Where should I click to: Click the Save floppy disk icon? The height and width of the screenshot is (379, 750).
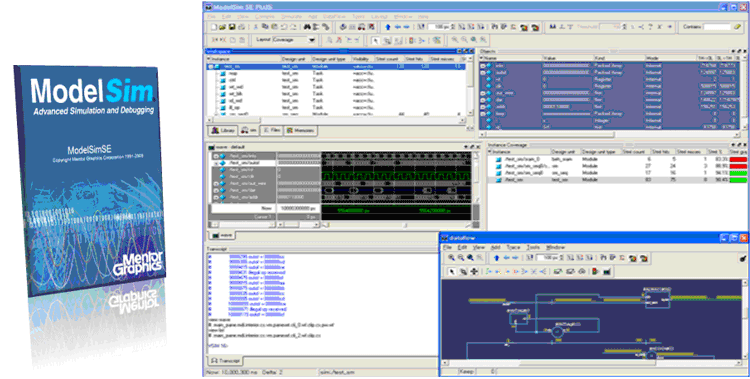pos(232,27)
